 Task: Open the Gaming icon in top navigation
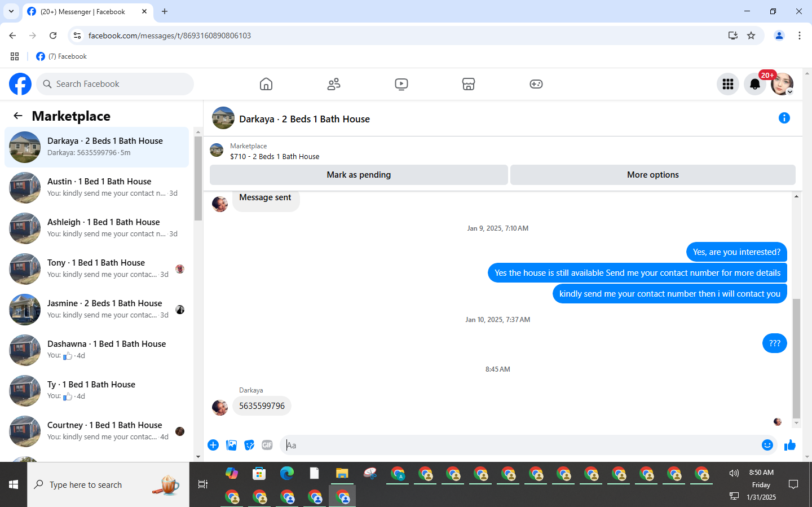click(536, 84)
